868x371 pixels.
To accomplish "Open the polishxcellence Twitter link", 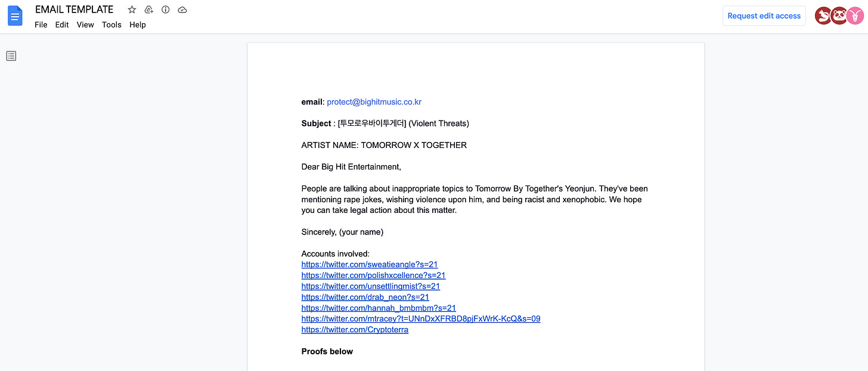I will coord(374,275).
